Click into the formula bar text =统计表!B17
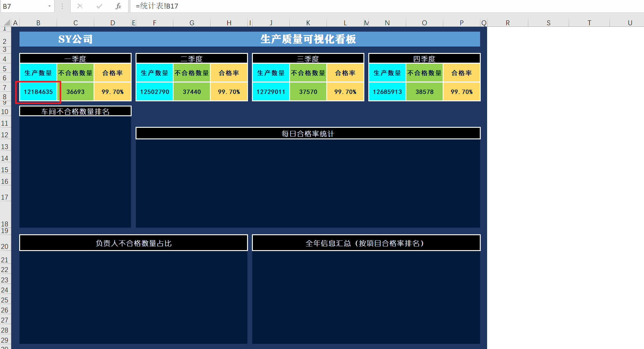 point(157,6)
